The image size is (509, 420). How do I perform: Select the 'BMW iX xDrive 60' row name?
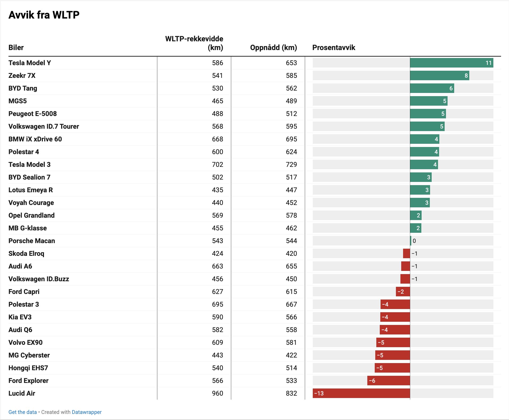(35, 139)
